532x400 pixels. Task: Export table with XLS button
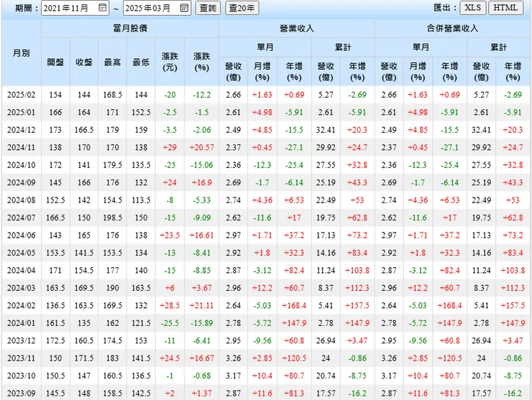point(473,8)
